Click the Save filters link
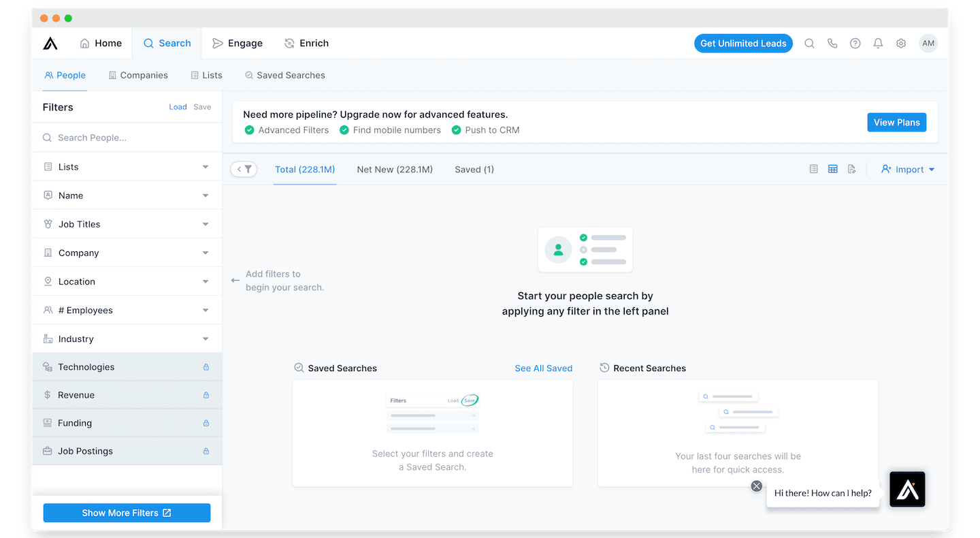980x538 pixels. coord(202,107)
